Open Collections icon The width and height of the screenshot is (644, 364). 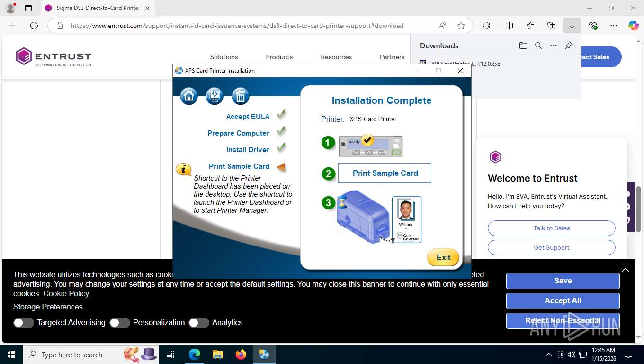pyautogui.click(x=551, y=26)
